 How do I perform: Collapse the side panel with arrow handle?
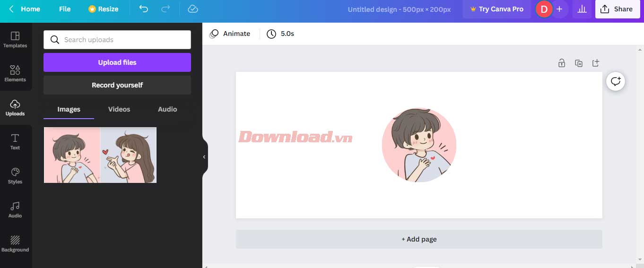(204, 157)
